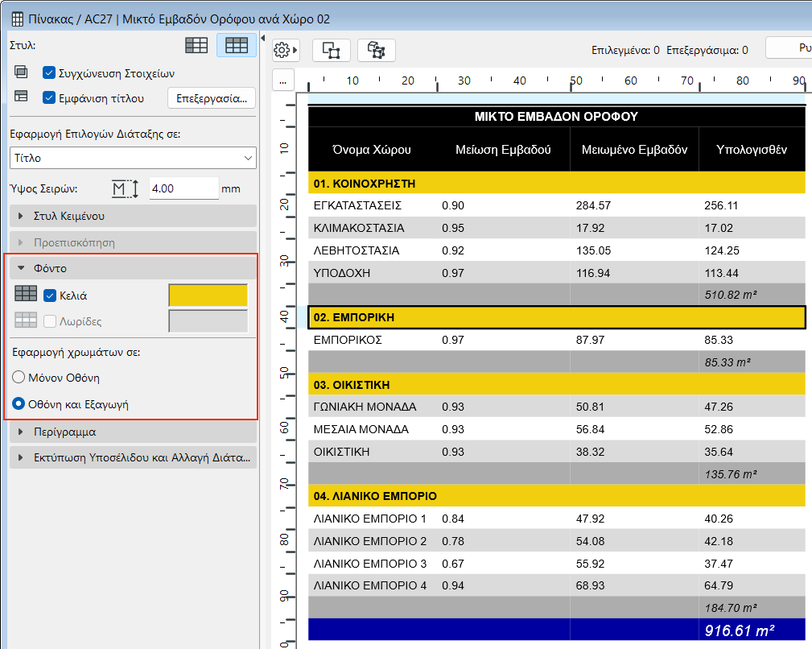
Task: Uncheck the Συγχώνευση Στοιχείων checkbox
Action: (49, 72)
